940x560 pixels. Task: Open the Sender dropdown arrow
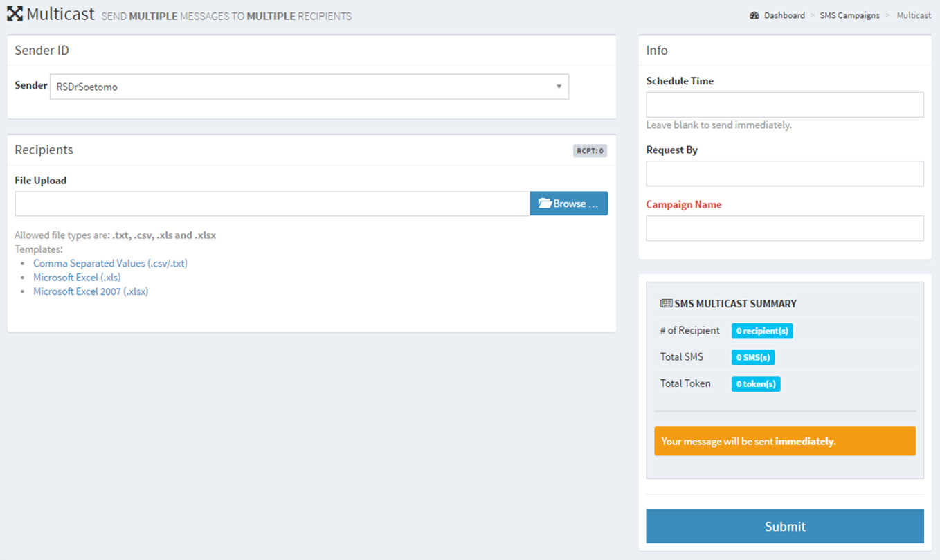559,87
